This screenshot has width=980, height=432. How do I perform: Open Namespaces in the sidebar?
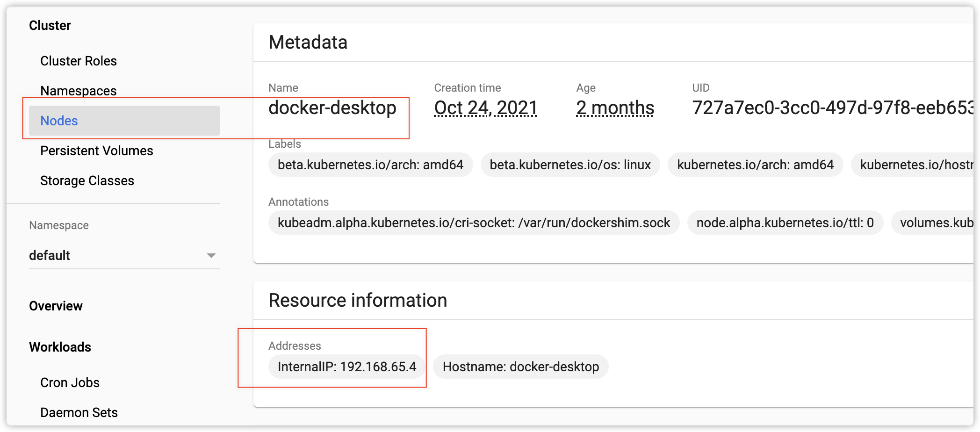click(79, 91)
